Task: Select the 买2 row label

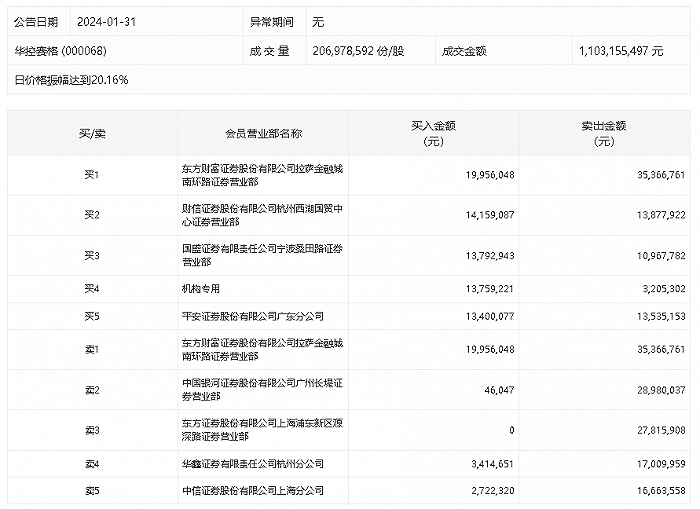Action: pos(92,215)
